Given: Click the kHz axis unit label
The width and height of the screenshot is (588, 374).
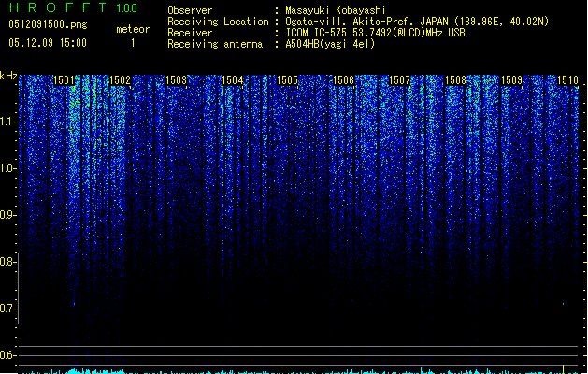Looking at the screenshot, I should coord(8,76).
